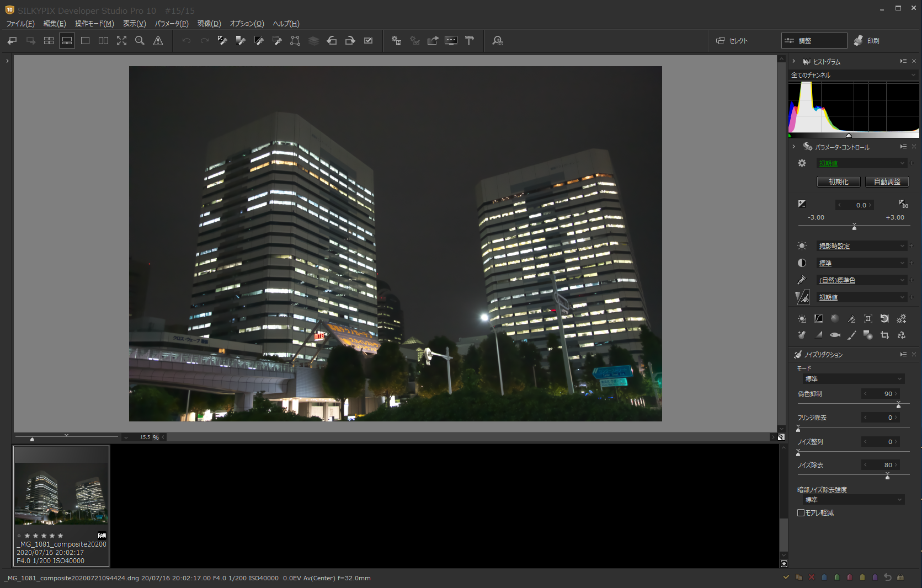Screen dimensions: 922x588
Task: Select the _MG_1081_composite thumbnail
Action: 61,506
